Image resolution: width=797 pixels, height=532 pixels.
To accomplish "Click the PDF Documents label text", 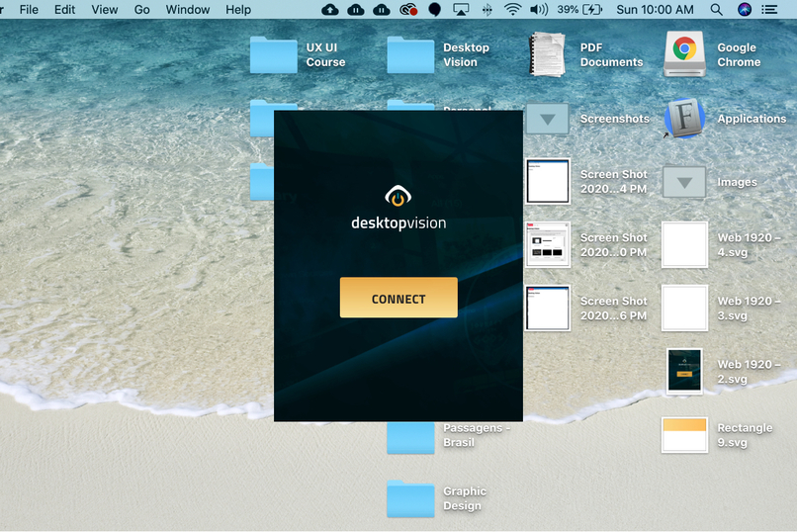I will [x=611, y=54].
